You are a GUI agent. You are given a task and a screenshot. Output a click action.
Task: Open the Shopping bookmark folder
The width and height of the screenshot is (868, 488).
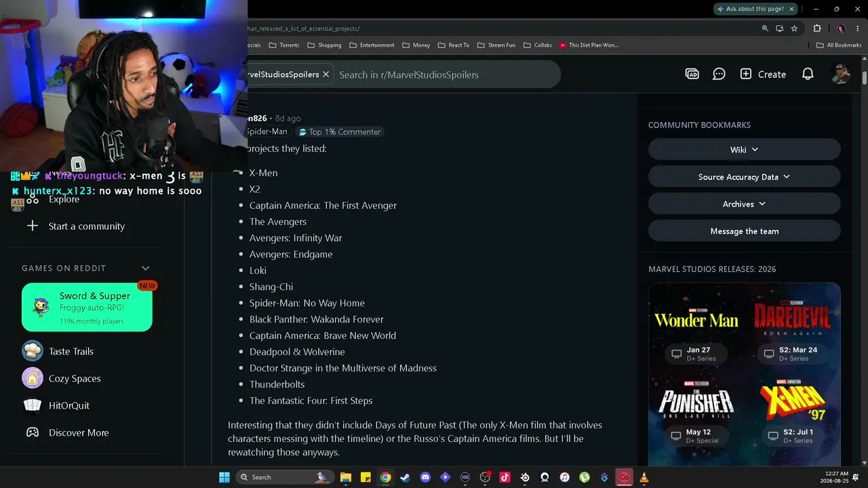324,45
